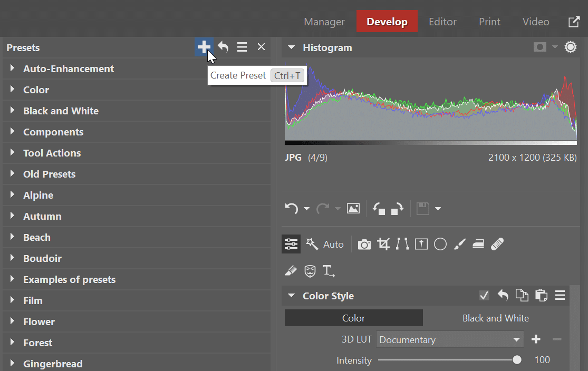The width and height of the screenshot is (588, 371).
Task: Click the Create Preset plus button
Action: [204, 47]
